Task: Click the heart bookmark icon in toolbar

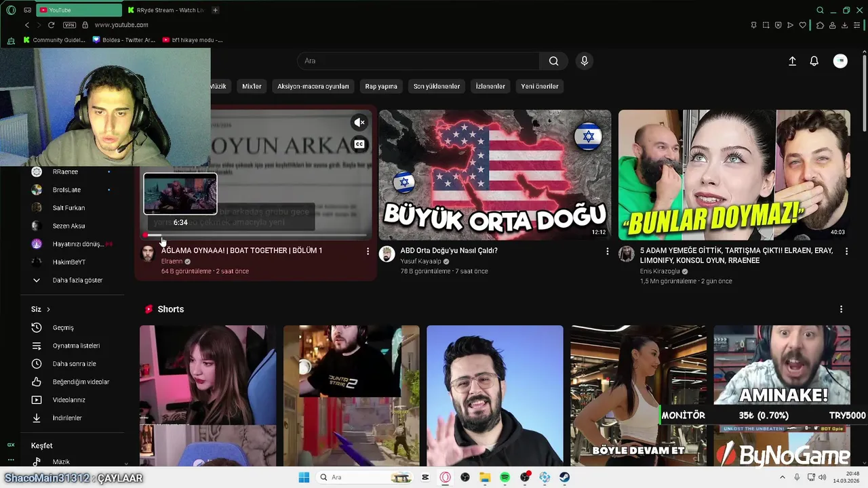Action: [x=803, y=25]
